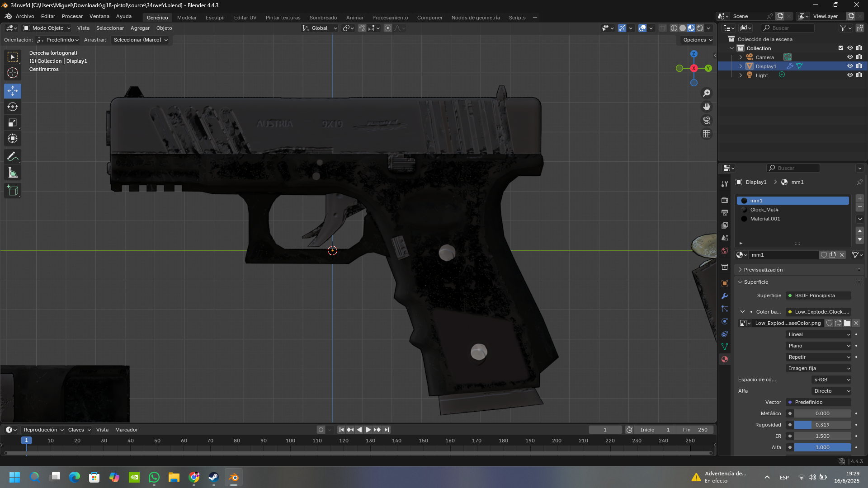Switch to the Editar UV workspace
Image resolution: width=868 pixels, height=488 pixels.
245,18
